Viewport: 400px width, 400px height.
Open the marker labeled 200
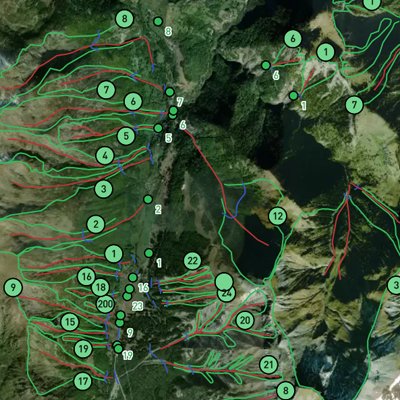pos(105,304)
